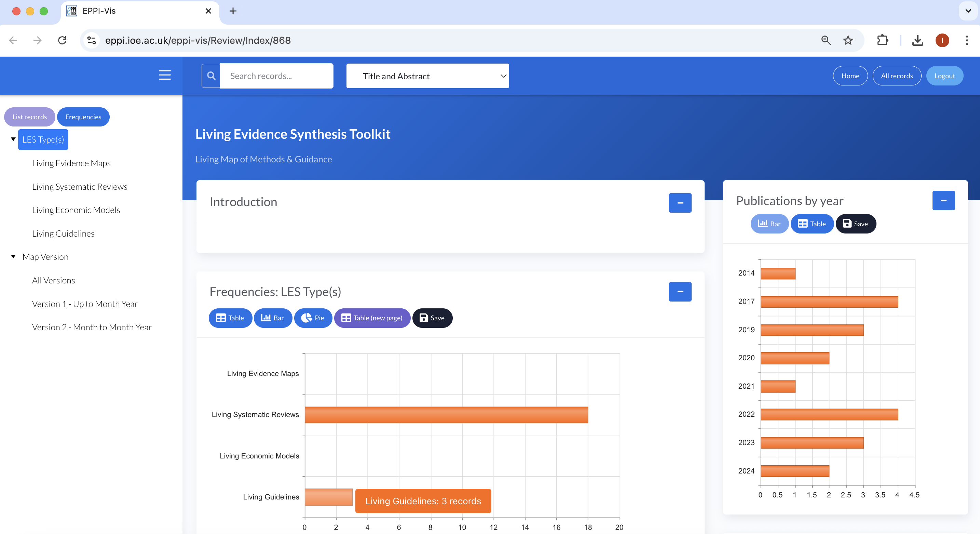Switch to List records tab
980x534 pixels.
pyautogui.click(x=30, y=117)
